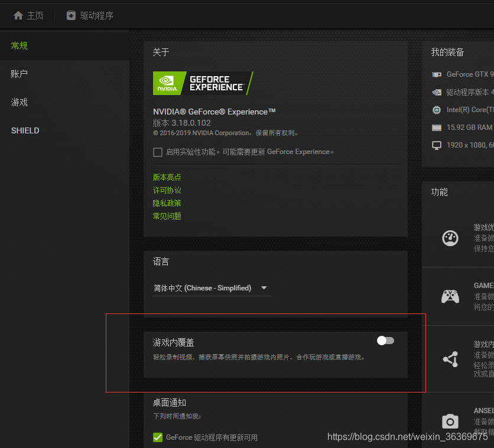Click the Ansel camera icon
494x448 pixels.
click(450, 421)
